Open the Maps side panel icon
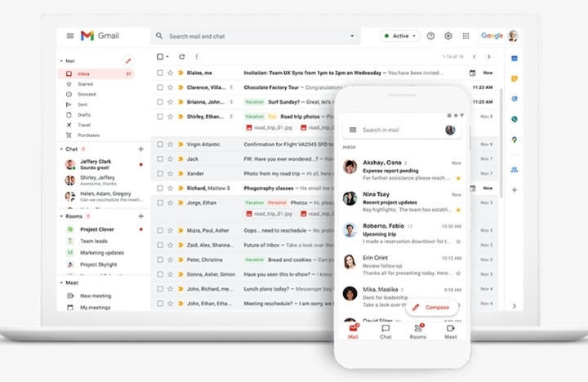Image resolution: width=588 pixels, height=382 pixels. pyautogui.click(x=514, y=140)
